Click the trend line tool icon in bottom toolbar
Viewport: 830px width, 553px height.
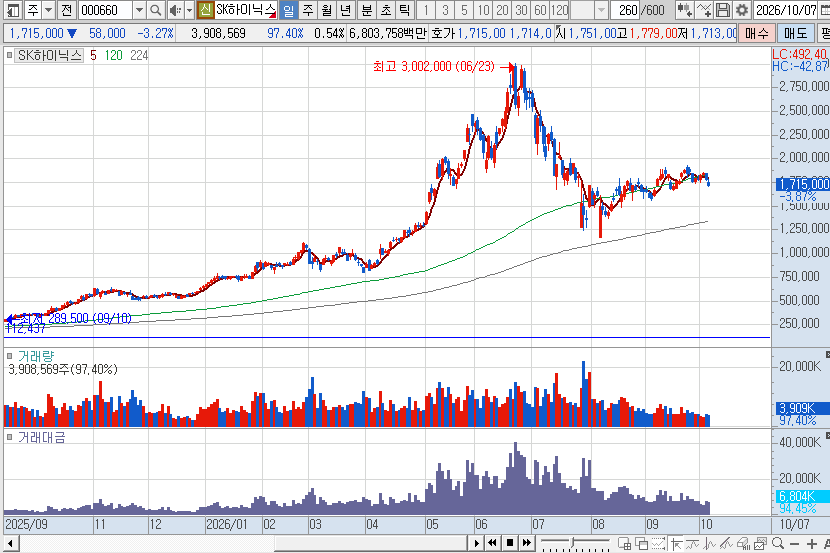pos(693,543)
